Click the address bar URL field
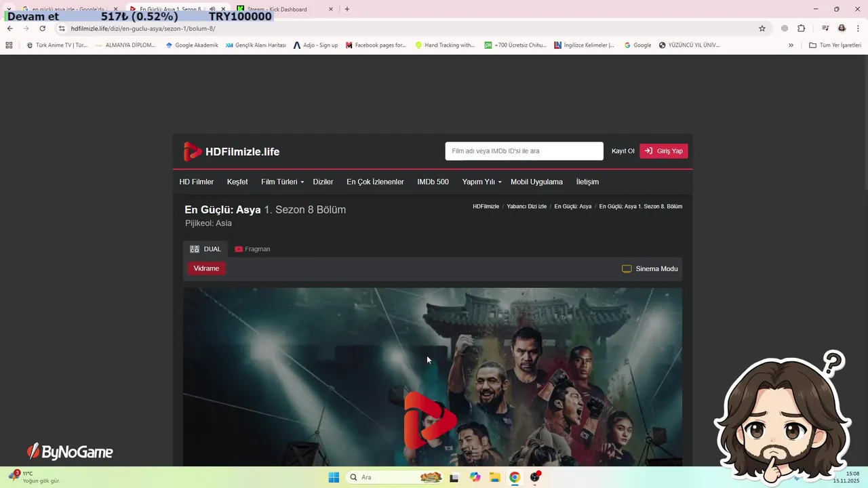Screen dimensions: 868x488 pyautogui.click(x=407, y=28)
